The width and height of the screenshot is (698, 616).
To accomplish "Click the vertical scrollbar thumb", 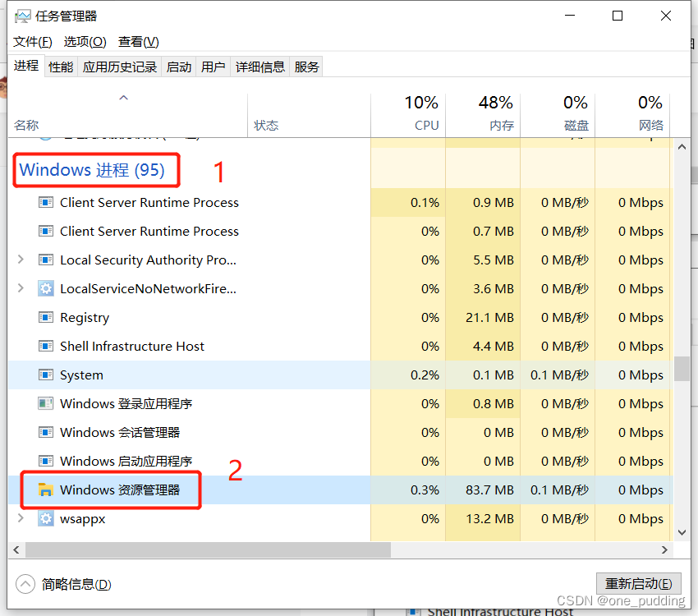I will pyautogui.click(x=682, y=369).
